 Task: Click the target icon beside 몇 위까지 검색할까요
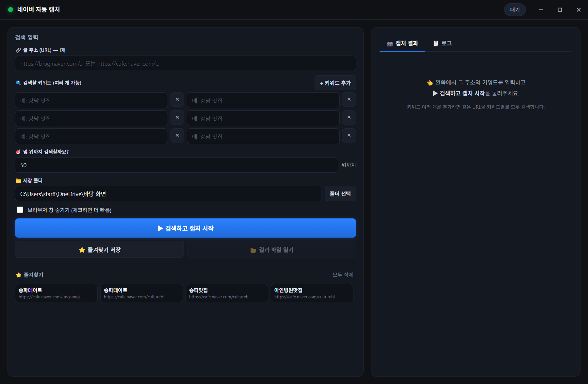pyautogui.click(x=18, y=152)
